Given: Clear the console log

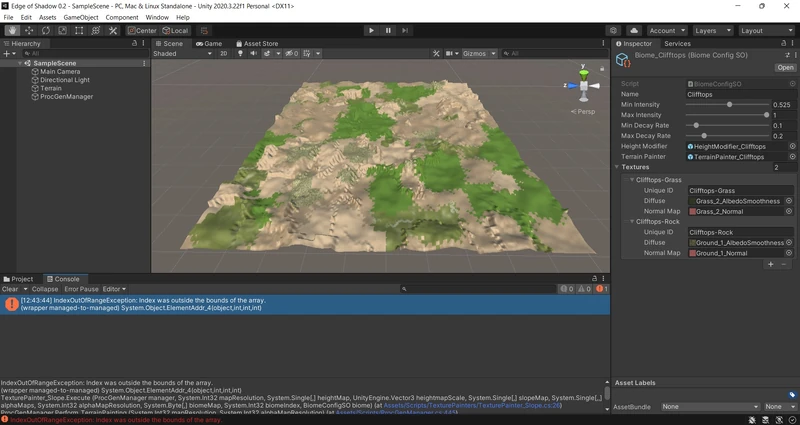Looking at the screenshot, I should (9, 289).
